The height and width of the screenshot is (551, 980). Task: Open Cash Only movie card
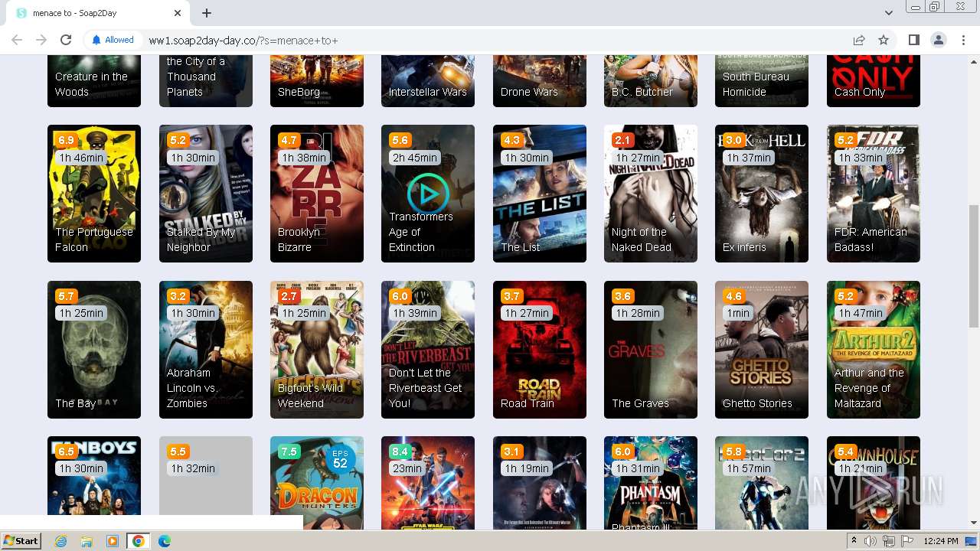(874, 81)
